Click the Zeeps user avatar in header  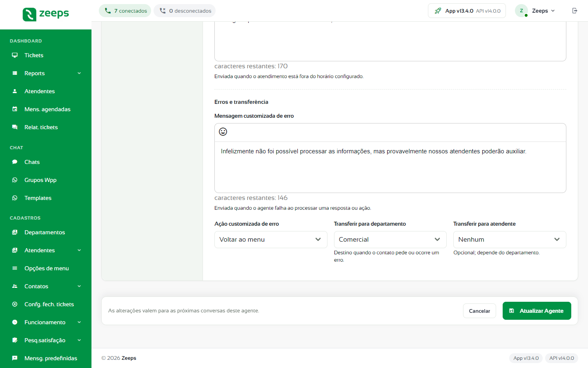point(521,11)
